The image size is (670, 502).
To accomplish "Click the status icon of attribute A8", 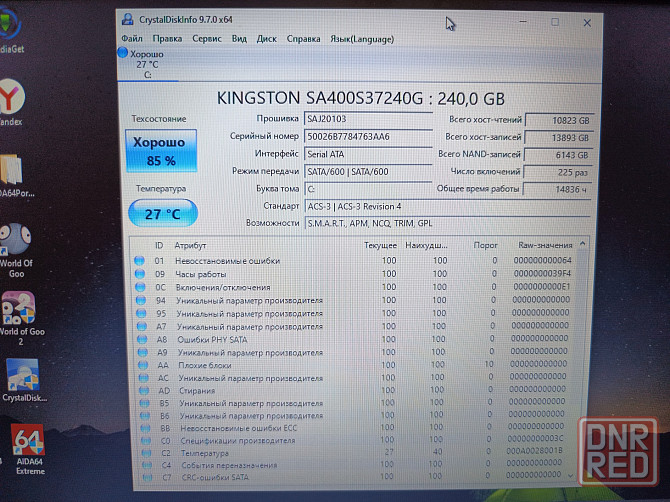I will pos(142,339).
